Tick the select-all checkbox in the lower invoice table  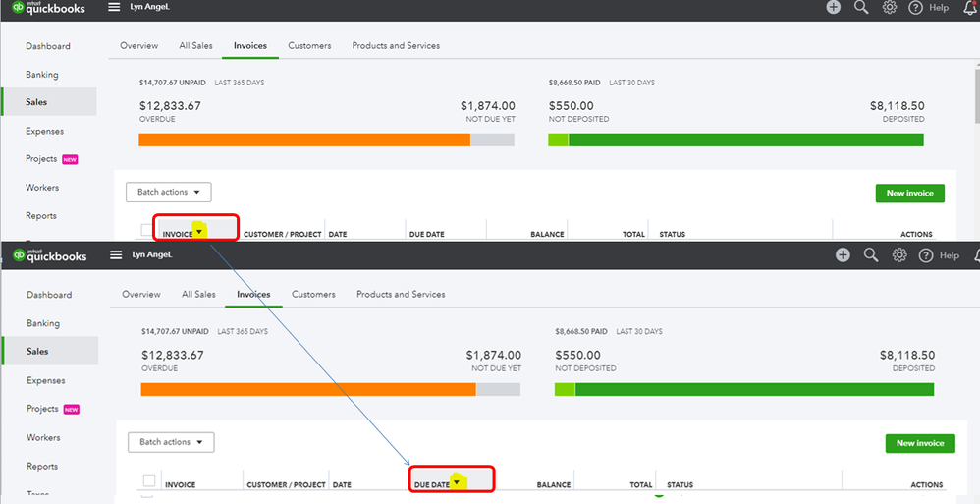pyautogui.click(x=149, y=480)
